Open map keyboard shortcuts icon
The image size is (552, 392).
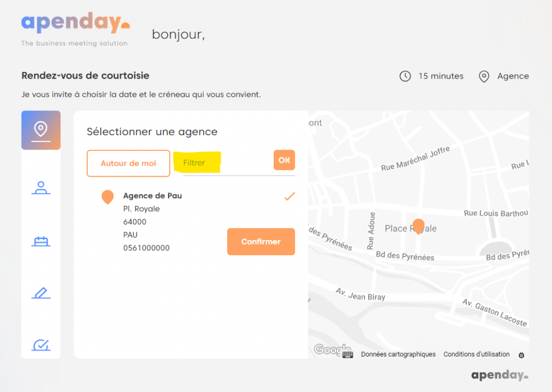pyautogui.click(x=348, y=354)
